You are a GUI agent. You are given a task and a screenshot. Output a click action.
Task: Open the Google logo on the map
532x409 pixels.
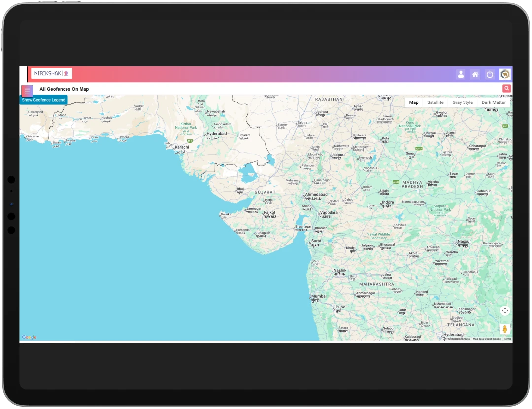point(29,337)
